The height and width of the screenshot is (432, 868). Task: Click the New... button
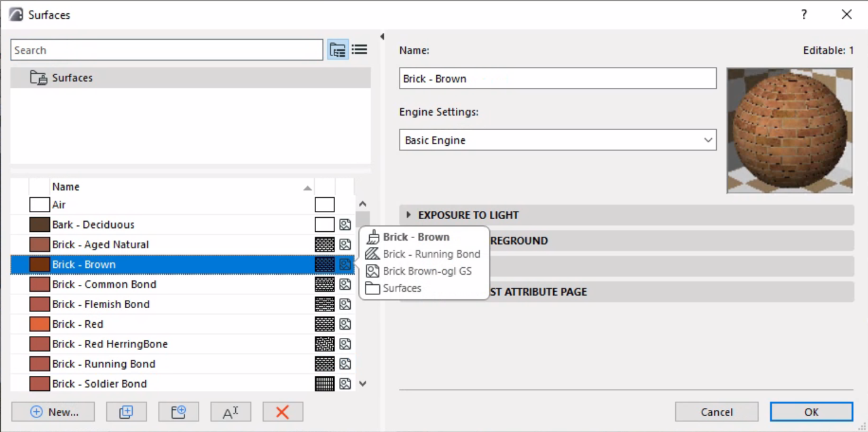point(53,412)
